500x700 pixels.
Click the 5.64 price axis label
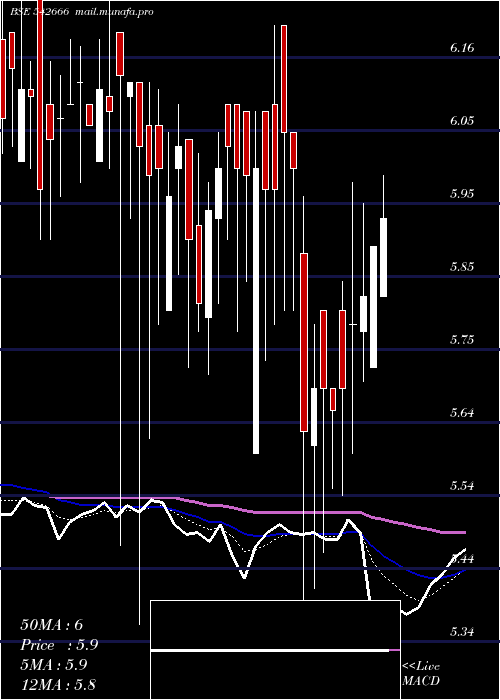[462, 412]
